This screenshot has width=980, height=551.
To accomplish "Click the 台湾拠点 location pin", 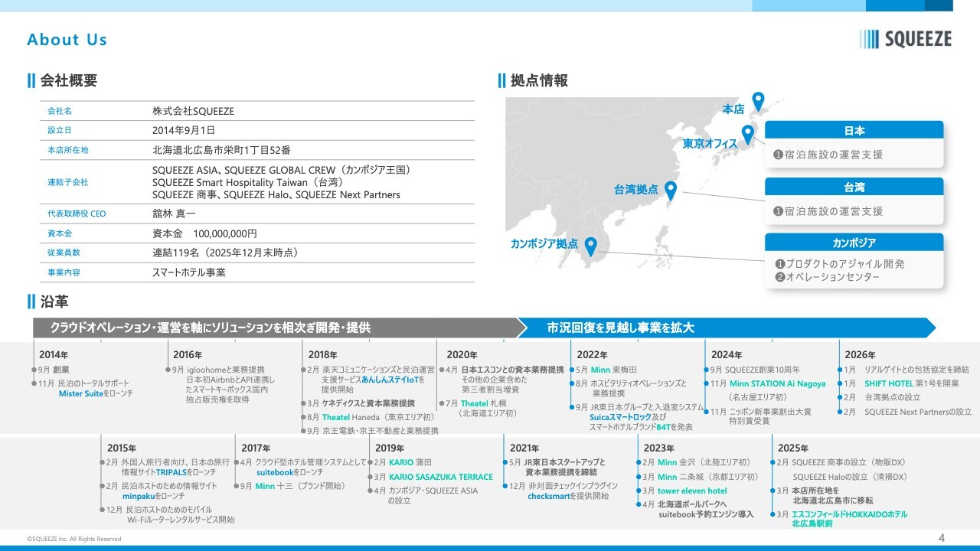I will (x=670, y=191).
